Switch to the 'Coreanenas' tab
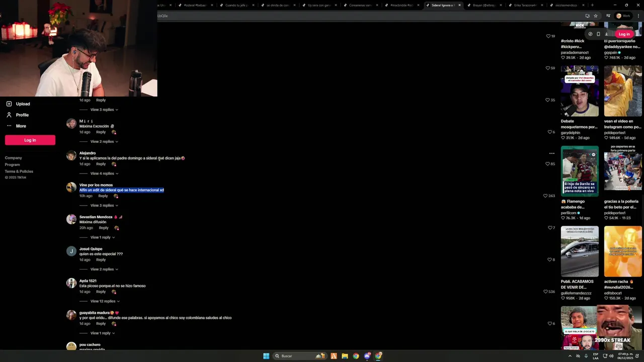Image resolution: width=644 pixels, height=362 pixels. coord(360,5)
